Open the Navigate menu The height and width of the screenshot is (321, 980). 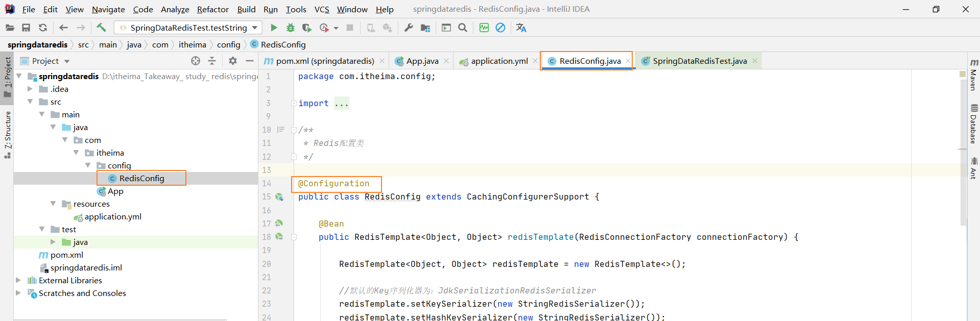108,9
